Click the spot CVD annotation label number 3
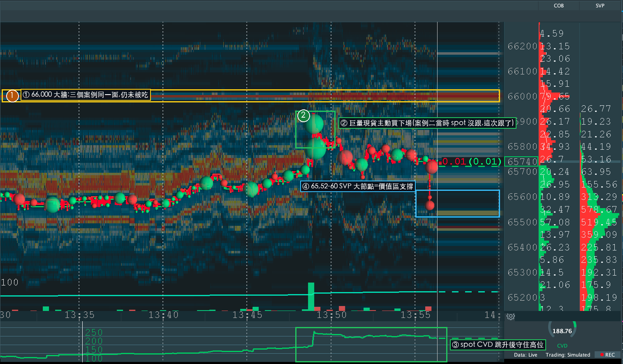Viewport: 623px width, 364px height. tap(498, 345)
